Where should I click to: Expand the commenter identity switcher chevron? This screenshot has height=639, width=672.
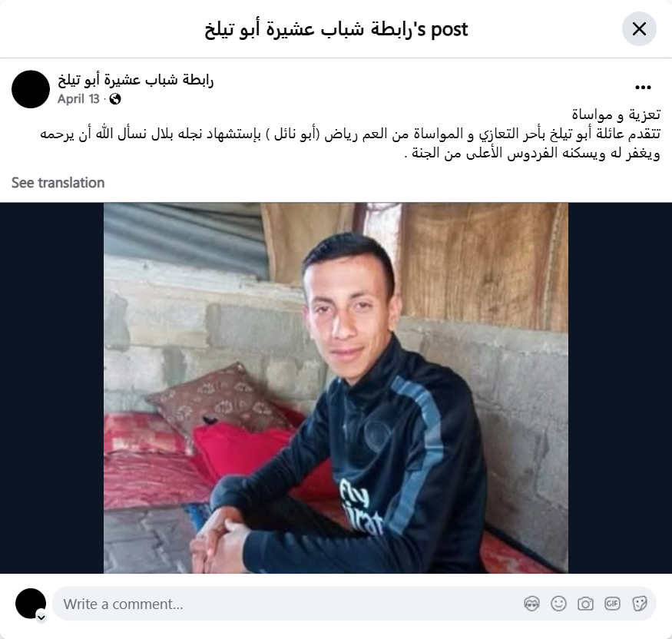point(41,617)
